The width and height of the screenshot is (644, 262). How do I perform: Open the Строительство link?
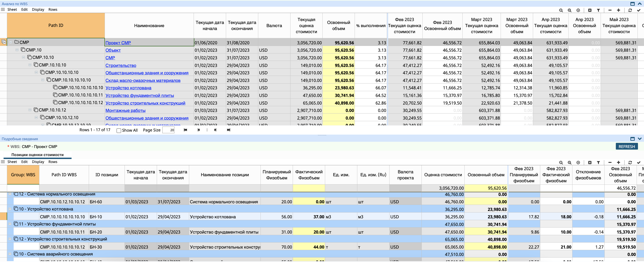tap(121, 65)
